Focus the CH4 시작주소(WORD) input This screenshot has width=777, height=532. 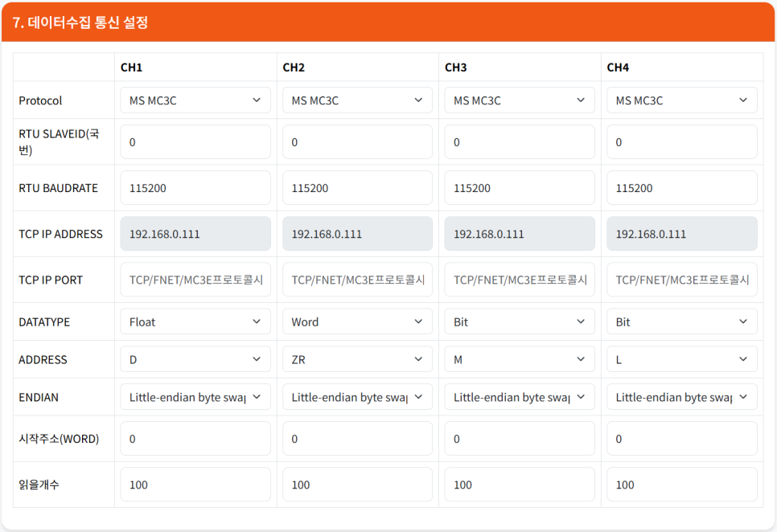point(682,439)
